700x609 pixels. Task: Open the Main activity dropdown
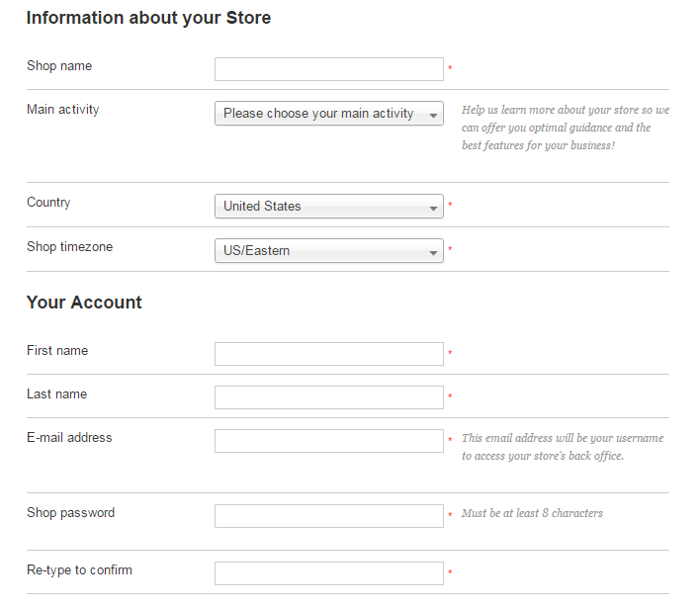(x=329, y=114)
